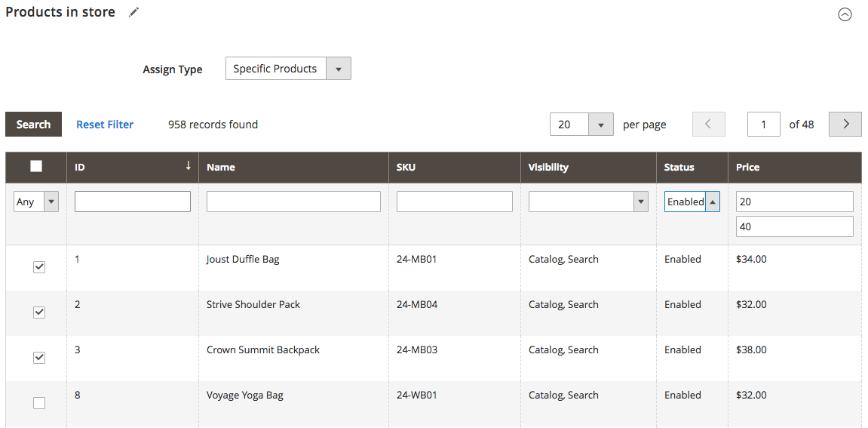Screen dimensions: 868x428
Task: Open the Assign Type dropdown
Action: click(288, 69)
